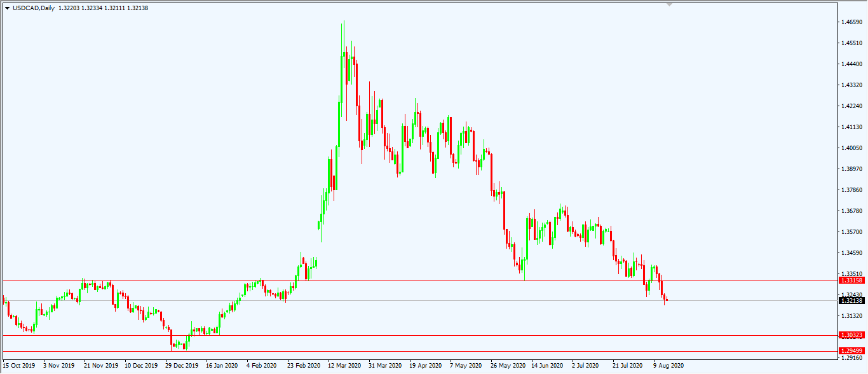
Task: Click the 29 Dec 2019 date label
Action: (x=182, y=366)
